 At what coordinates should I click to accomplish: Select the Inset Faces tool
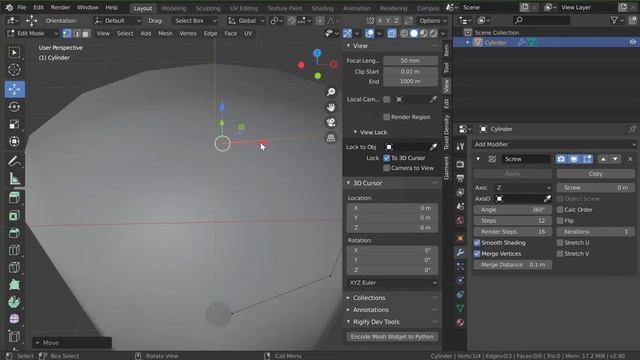click(14, 216)
